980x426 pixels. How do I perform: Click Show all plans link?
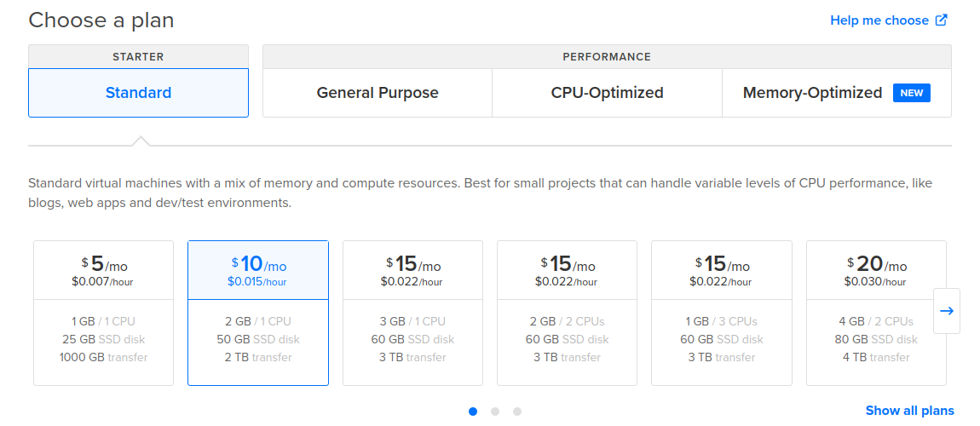click(x=909, y=411)
